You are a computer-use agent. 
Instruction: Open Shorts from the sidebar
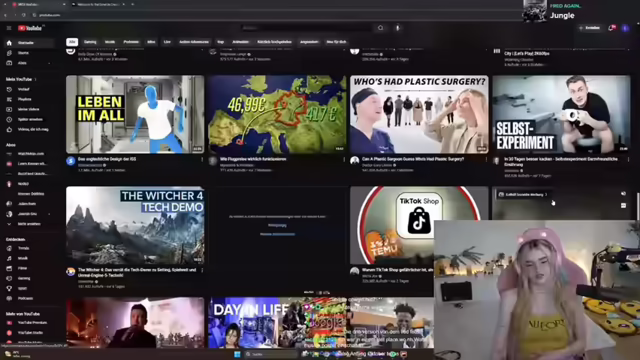point(29,53)
